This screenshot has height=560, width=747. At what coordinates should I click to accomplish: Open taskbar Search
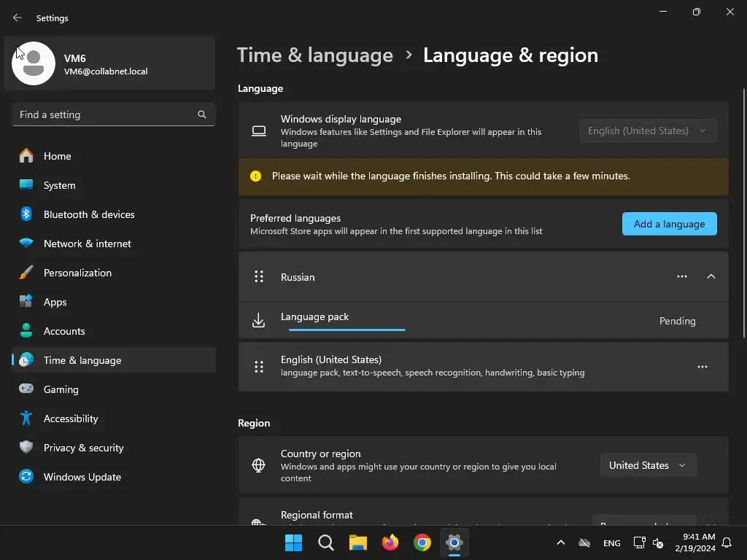tap(326, 542)
